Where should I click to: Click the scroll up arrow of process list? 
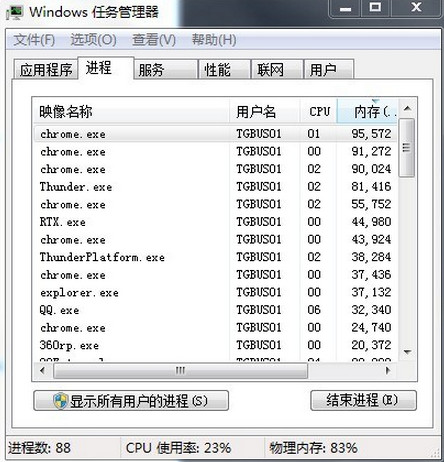(x=407, y=108)
